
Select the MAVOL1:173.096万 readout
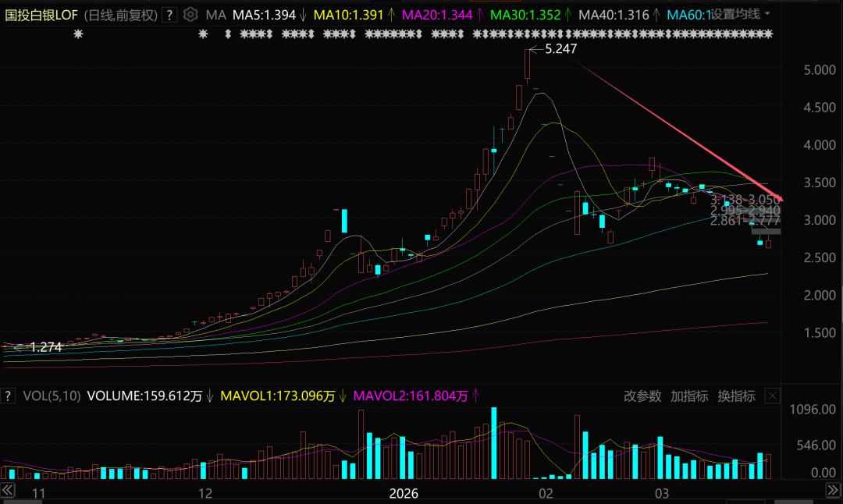tap(278, 396)
